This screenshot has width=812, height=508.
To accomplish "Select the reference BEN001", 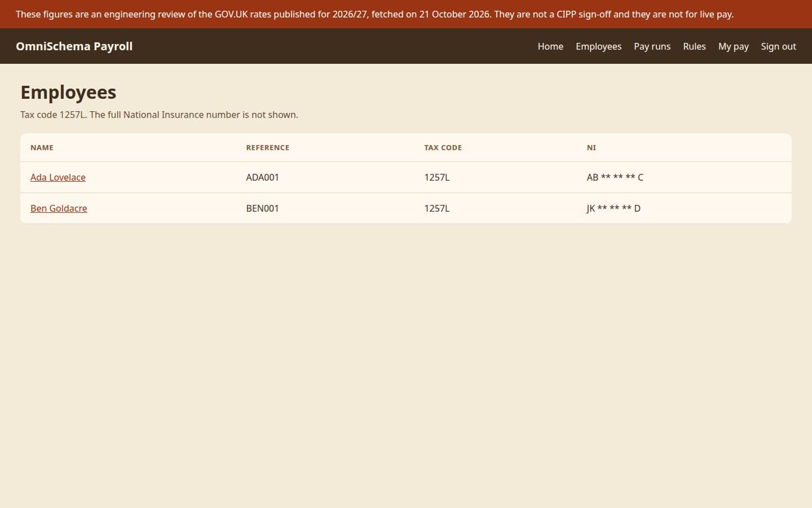I will [x=262, y=208].
